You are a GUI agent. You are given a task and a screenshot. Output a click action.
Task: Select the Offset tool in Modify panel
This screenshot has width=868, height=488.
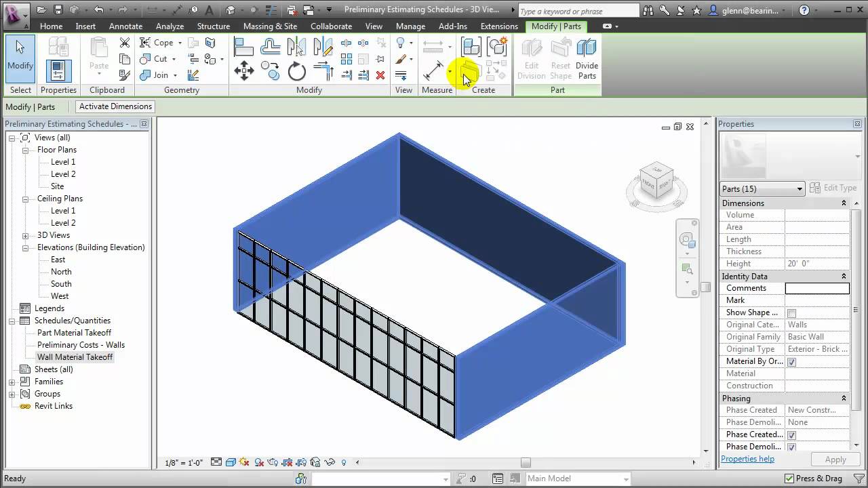[x=271, y=46]
